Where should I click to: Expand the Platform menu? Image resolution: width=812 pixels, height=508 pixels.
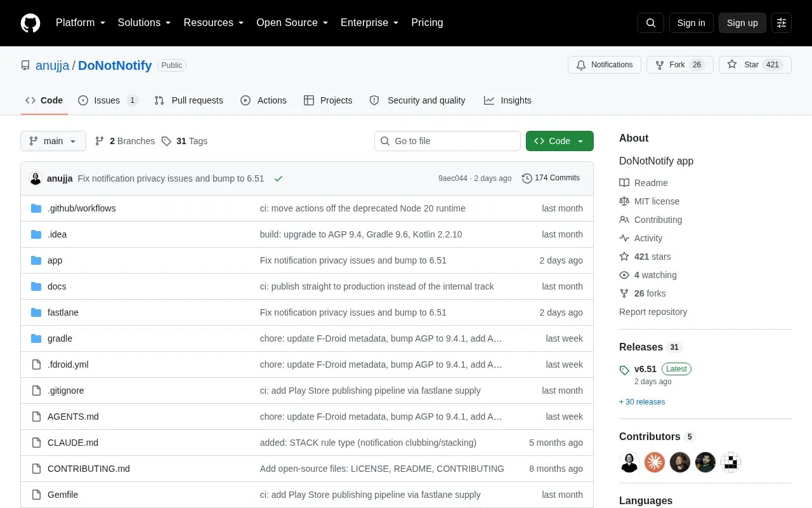(81, 23)
